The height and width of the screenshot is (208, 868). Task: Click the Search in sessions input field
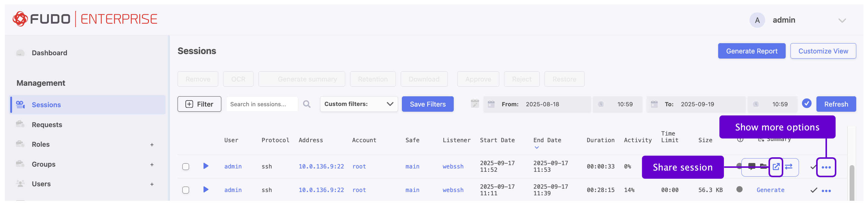tap(262, 104)
